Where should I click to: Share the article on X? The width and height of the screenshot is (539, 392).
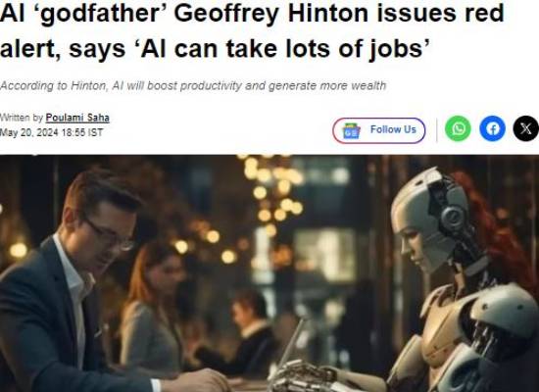coord(526,128)
